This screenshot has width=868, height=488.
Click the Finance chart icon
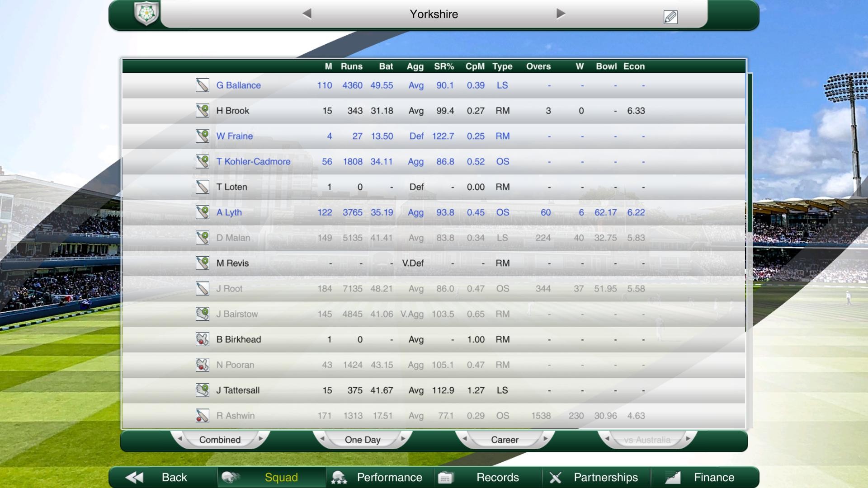tap(673, 477)
